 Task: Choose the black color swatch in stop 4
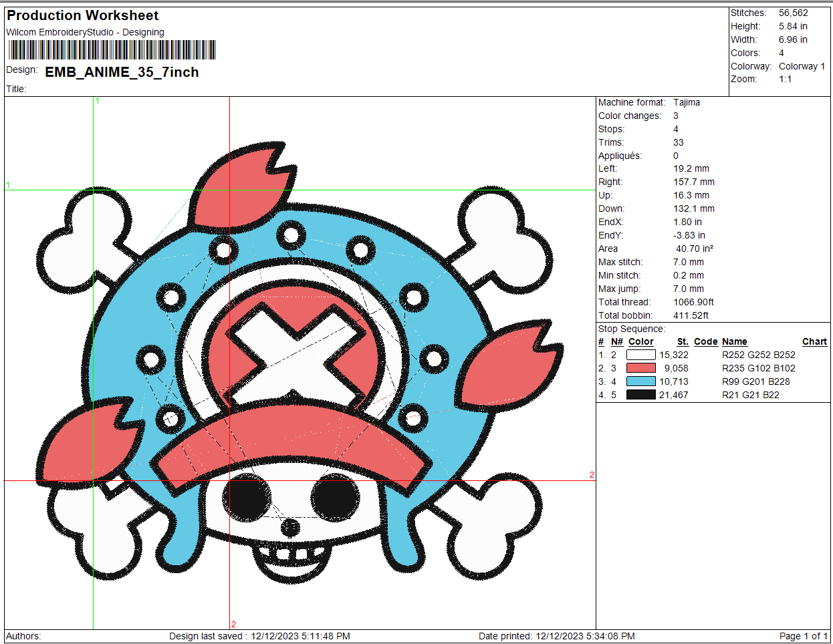point(640,395)
